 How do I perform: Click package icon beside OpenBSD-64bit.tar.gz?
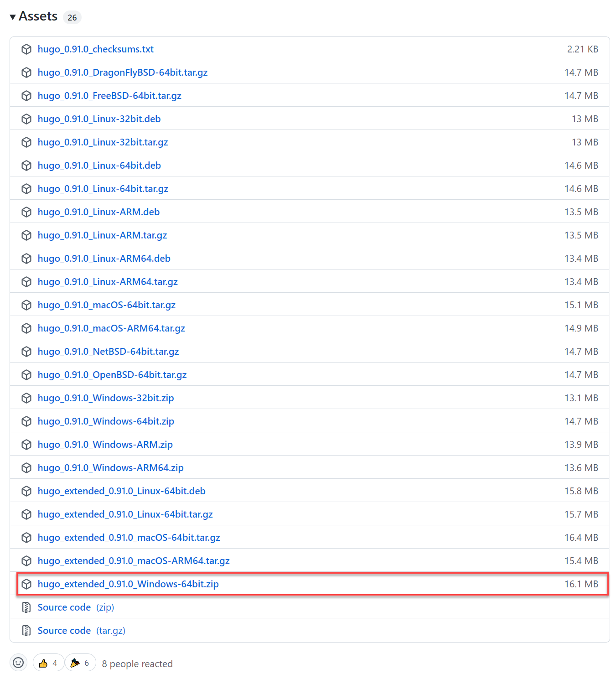[x=26, y=374]
